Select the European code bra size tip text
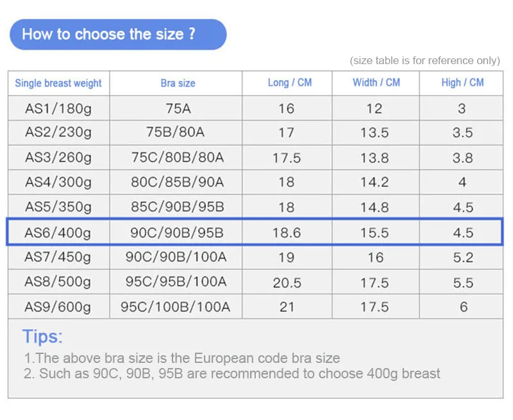513x420 pixels. pyautogui.click(x=182, y=358)
